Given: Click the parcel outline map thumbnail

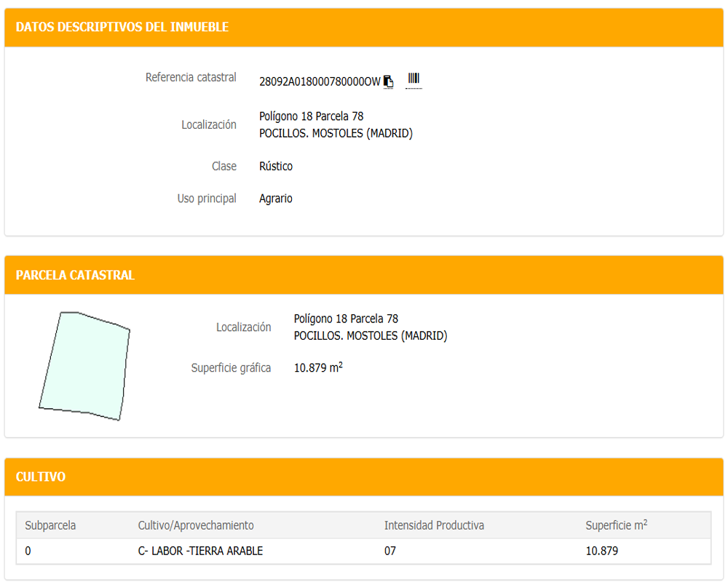Looking at the screenshot, I should pos(84,366).
